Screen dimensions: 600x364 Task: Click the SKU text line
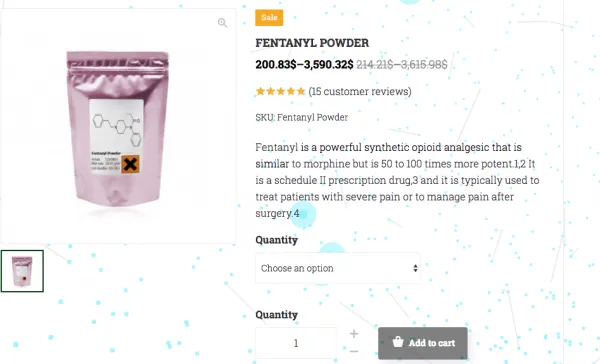point(302,117)
